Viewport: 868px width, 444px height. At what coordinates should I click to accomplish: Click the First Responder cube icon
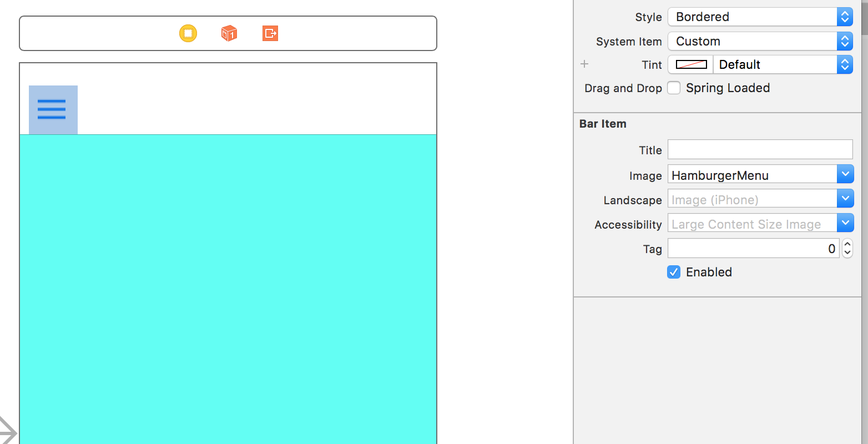pos(229,33)
